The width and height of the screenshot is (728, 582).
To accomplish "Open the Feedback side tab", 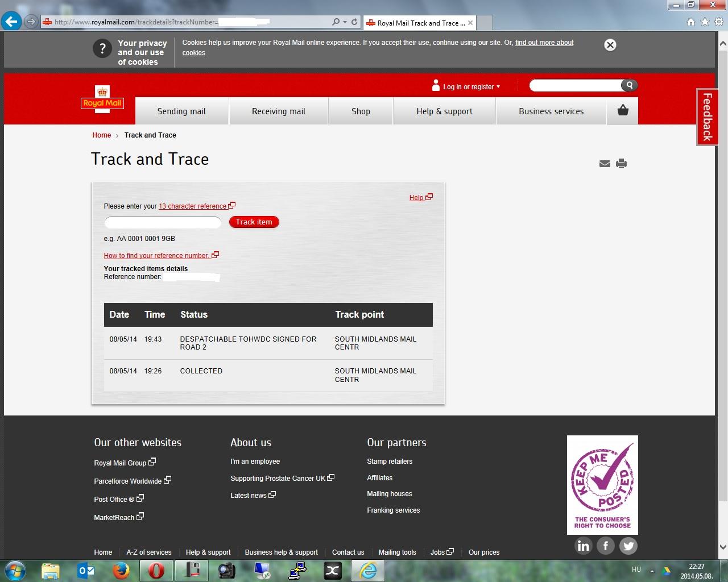I will click(707, 117).
